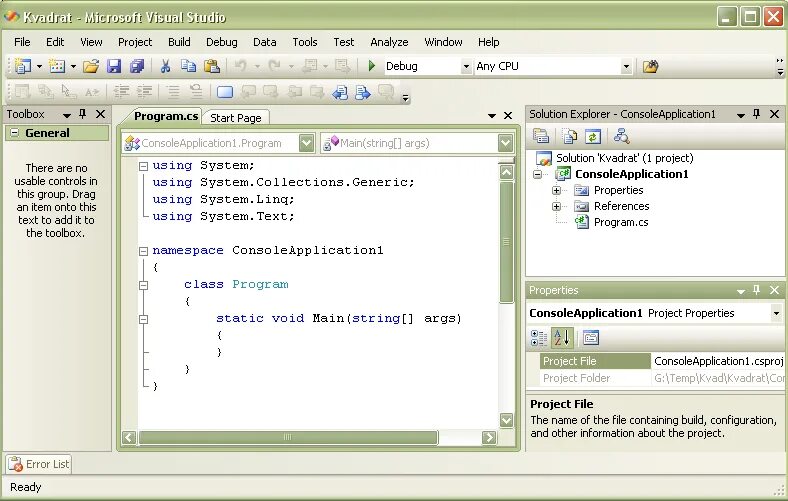Screen dimensions: 788x501
Task: Select the Program.cs editor tab
Action: pos(166,116)
